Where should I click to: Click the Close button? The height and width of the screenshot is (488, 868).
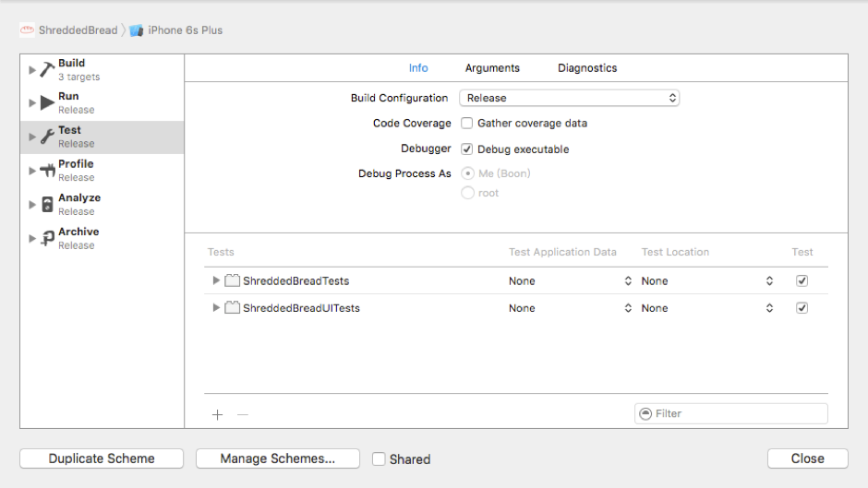(x=808, y=458)
